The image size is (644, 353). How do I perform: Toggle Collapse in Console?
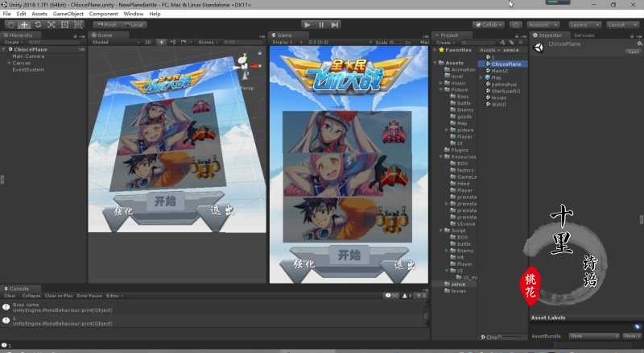pyautogui.click(x=31, y=296)
